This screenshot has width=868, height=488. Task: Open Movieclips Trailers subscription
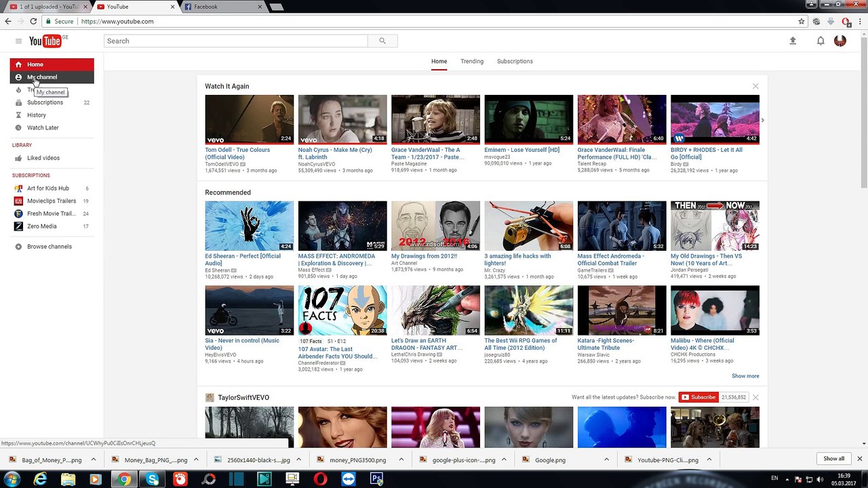[52, 201]
